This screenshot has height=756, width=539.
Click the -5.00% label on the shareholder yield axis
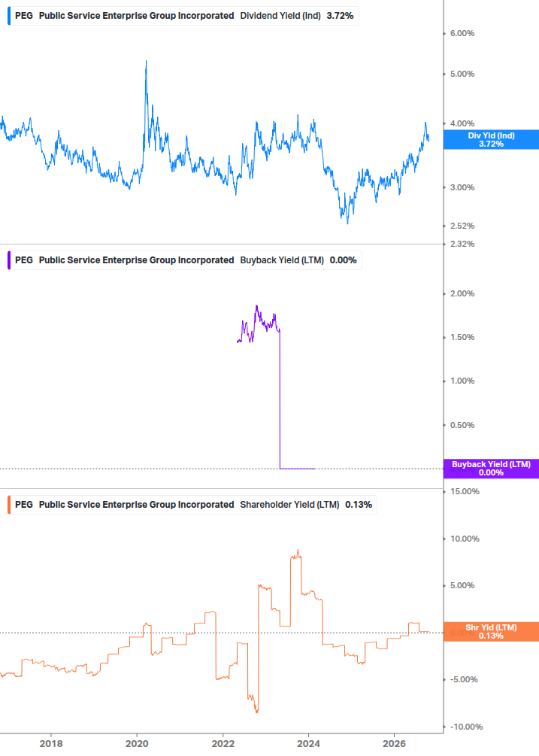(464, 679)
